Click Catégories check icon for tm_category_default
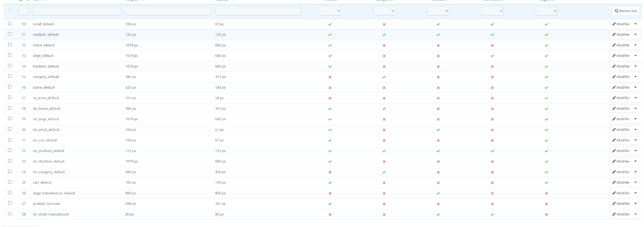Screen dimensions: 644x228 click(x=384, y=172)
